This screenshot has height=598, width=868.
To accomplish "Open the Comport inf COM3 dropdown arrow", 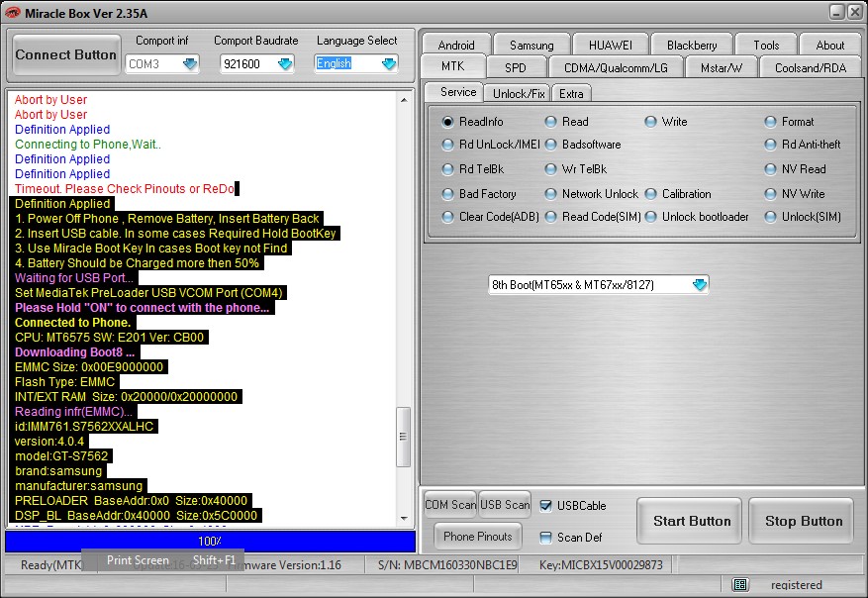I will (190, 63).
